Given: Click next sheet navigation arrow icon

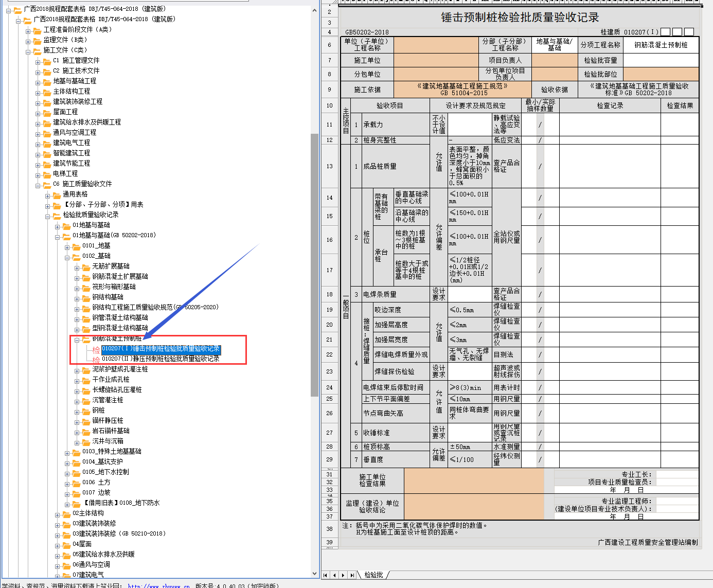Looking at the screenshot, I should 343,575.
